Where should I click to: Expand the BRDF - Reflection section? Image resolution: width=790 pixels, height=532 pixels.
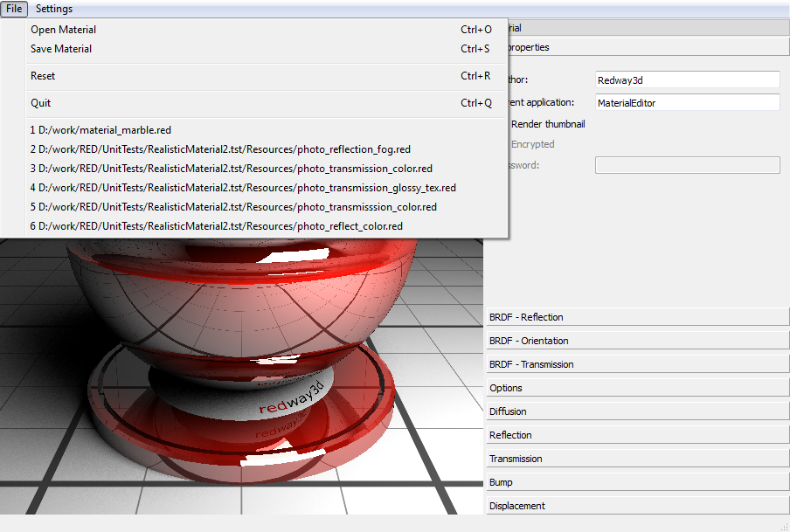tap(637, 317)
